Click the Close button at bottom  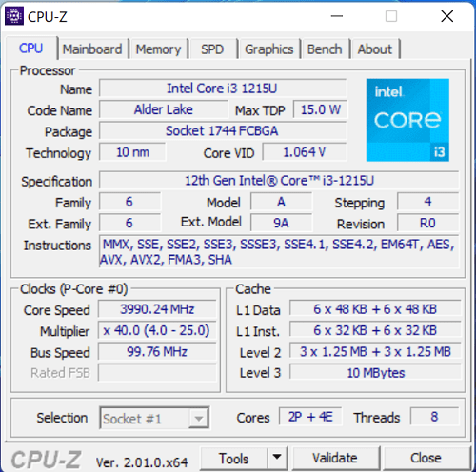[426, 458]
